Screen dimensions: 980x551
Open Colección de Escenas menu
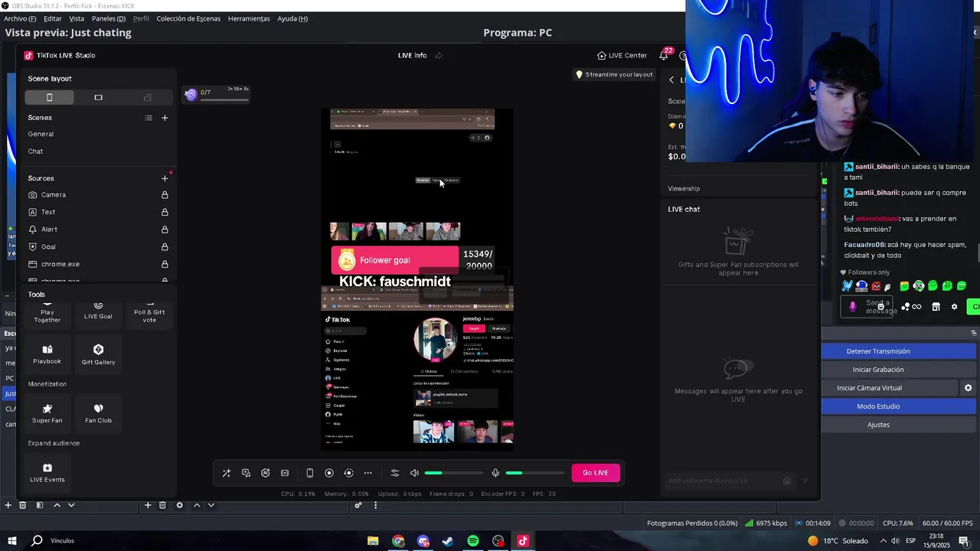coord(188,18)
